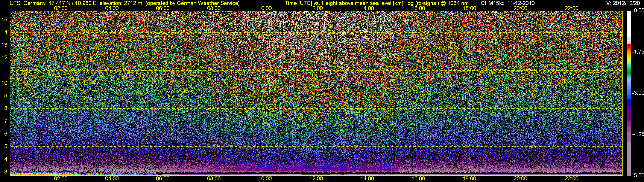Click the instrument label 'CHM15kx: 11-12-2010'

coord(508,3)
